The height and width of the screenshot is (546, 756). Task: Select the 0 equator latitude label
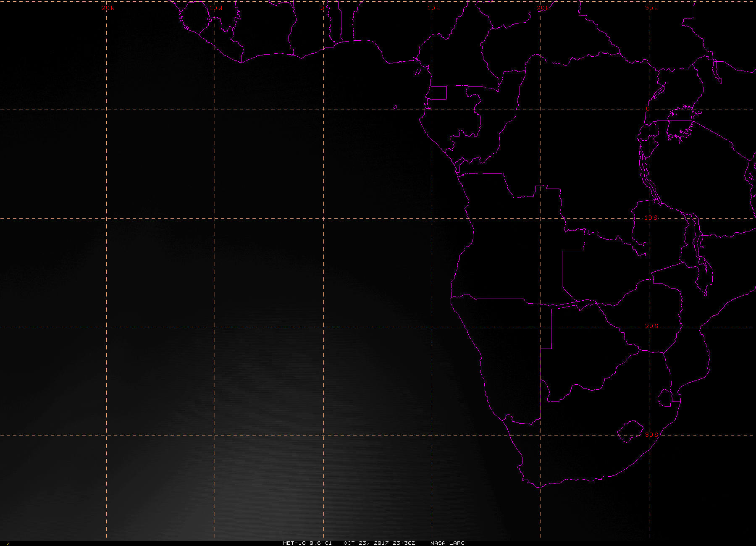pyautogui.click(x=648, y=109)
